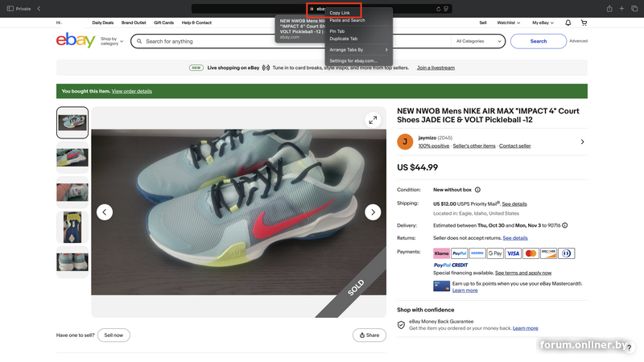Image resolution: width=644 pixels, height=362 pixels.
Task: Toggle the Safari sidebar icon
Action: (10, 9)
